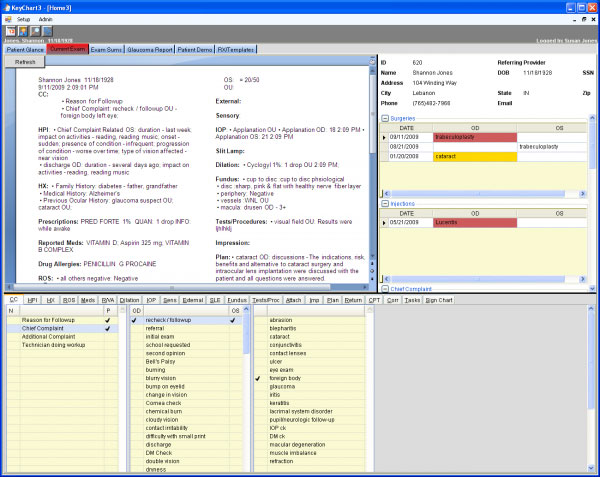
Task: Click the Surgeries OD column header
Action: point(475,128)
